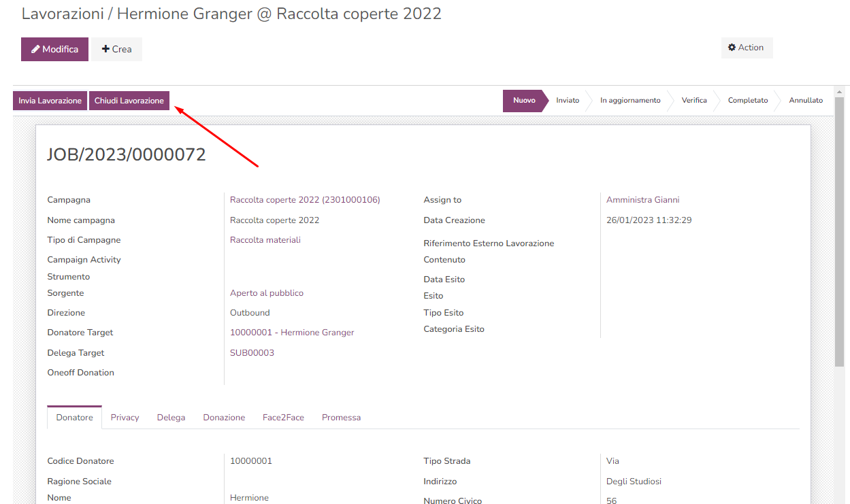Open the SUB00003 delega link

252,353
